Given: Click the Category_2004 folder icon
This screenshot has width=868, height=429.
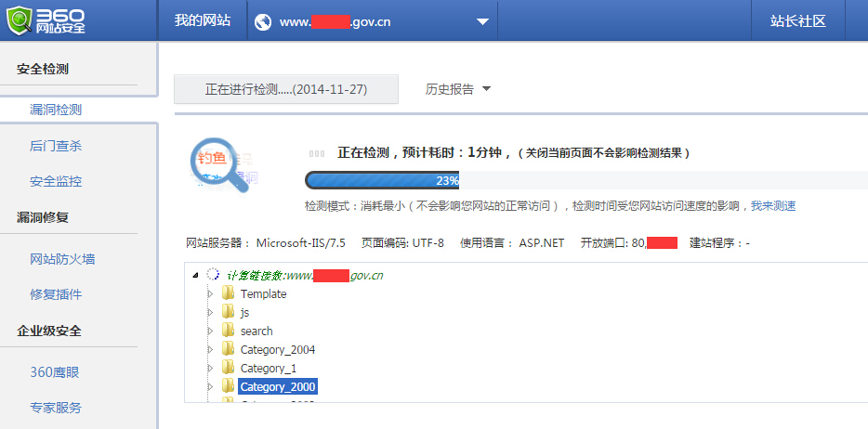Looking at the screenshot, I should coord(228,349).
